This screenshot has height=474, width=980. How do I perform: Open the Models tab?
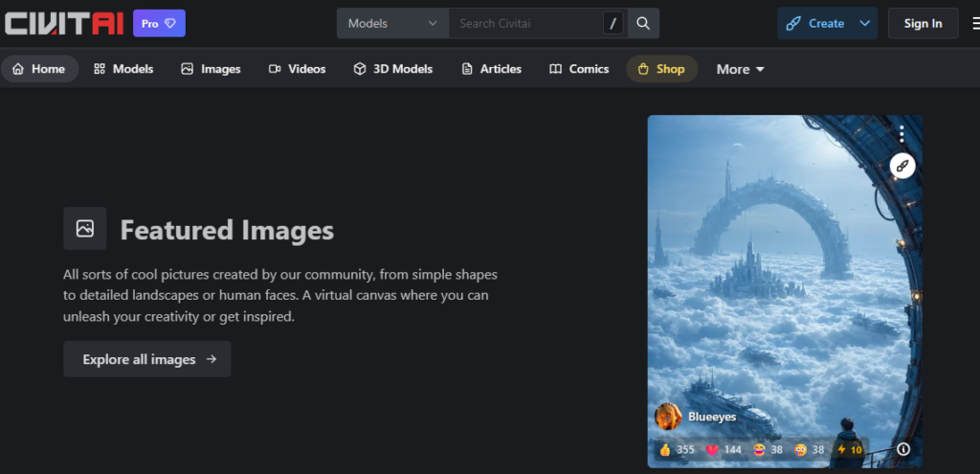(x=123, y=69)
